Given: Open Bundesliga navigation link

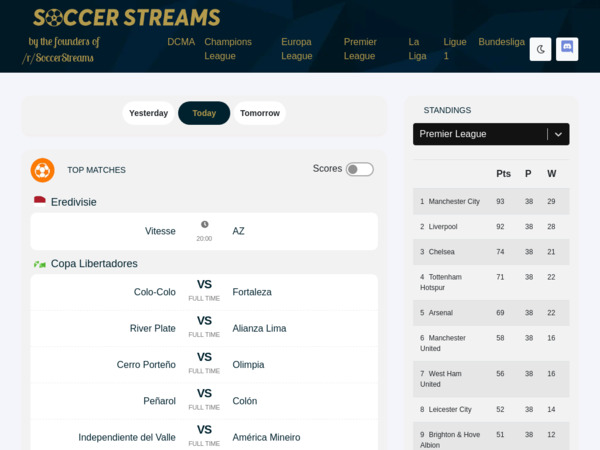Looking at the screenshot, I should [x=501, y=42].
